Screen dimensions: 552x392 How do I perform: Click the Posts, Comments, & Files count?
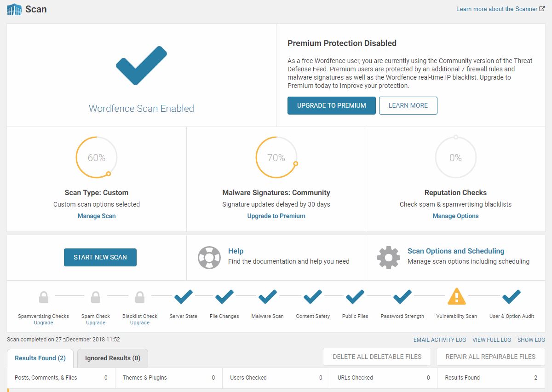point(106,378)
